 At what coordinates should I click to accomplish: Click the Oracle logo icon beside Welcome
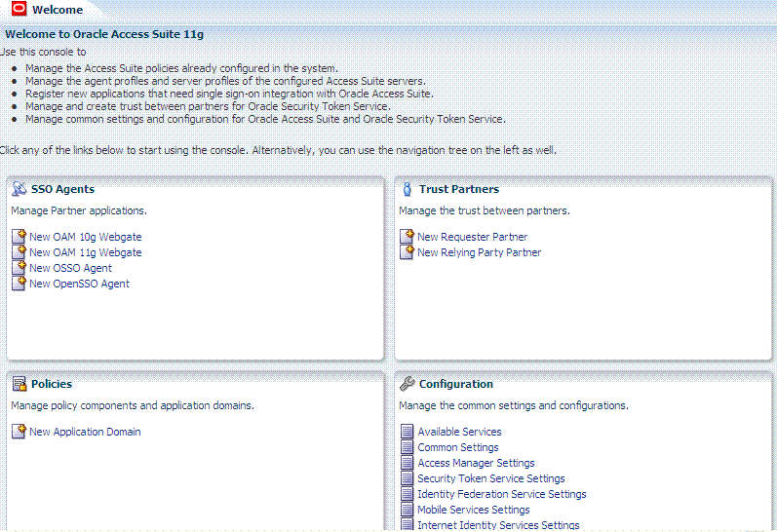19,9
